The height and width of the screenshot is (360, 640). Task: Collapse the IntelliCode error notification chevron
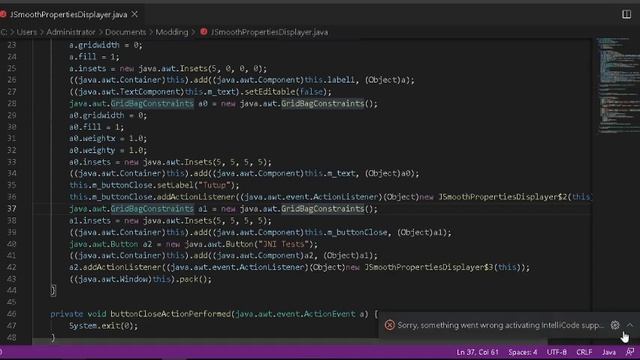(630, 325)
